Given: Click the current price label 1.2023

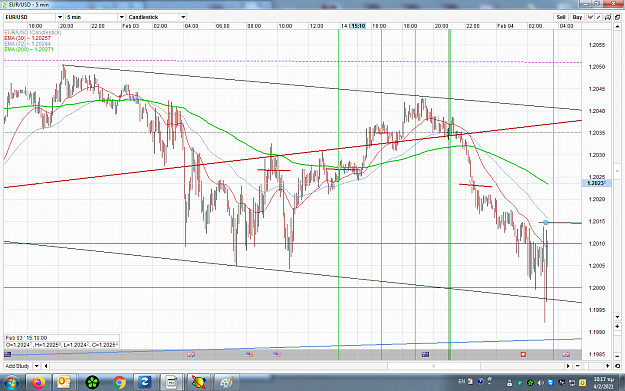Looking at the screenshot, I should click(596, 183).
